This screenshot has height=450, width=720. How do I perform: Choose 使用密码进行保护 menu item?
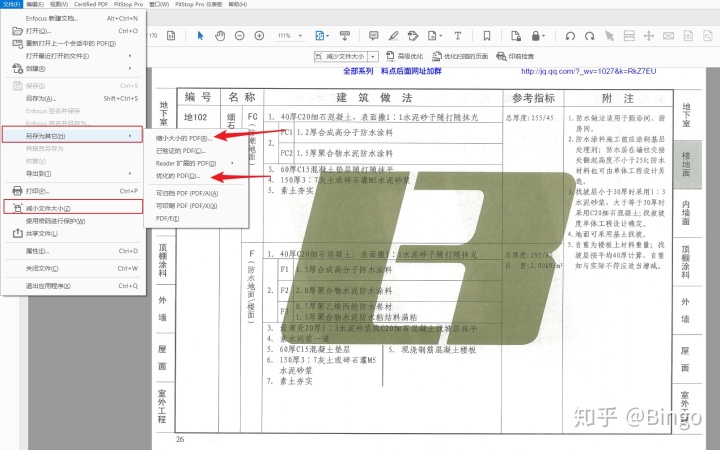click(75, 221)
